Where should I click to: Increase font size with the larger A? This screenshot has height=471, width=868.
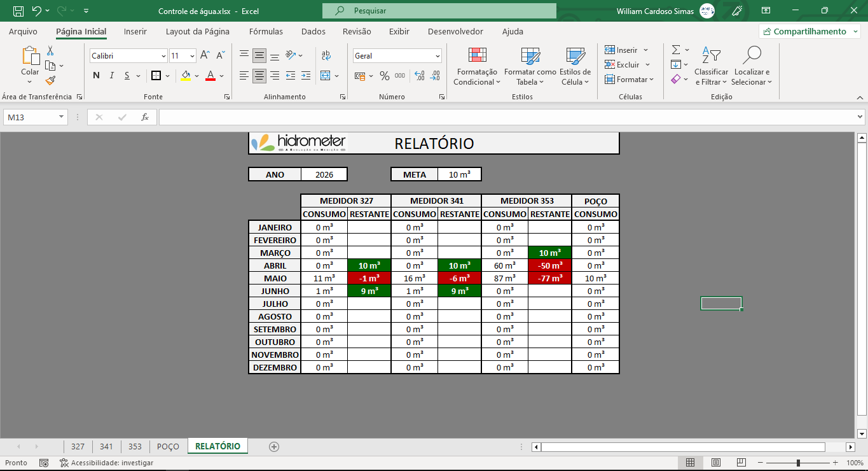[205, 56]
